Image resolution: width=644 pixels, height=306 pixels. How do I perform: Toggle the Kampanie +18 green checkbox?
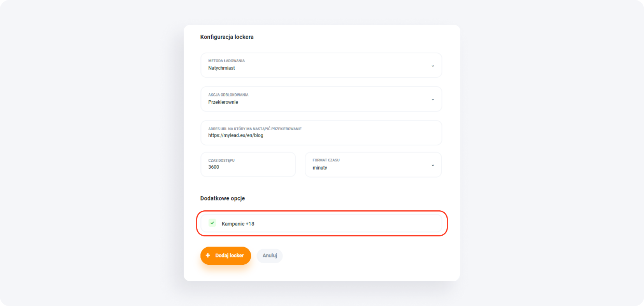tap(212, 223)
